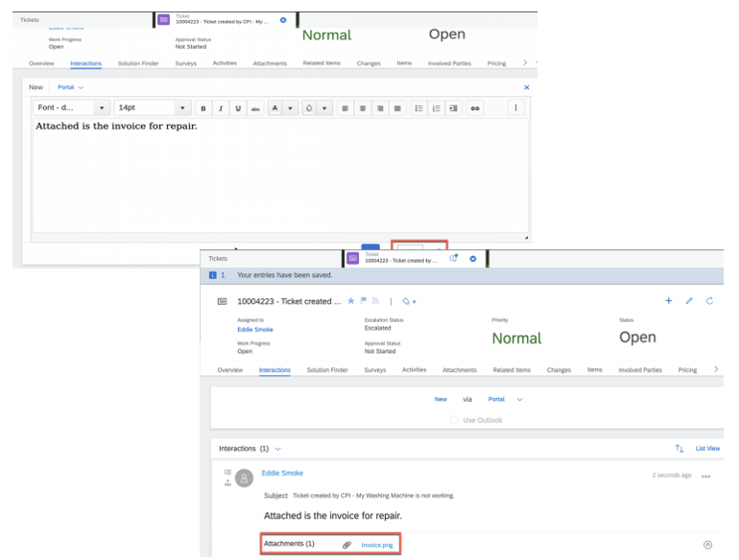Insert a numbered list
Viewport: 739px width, 560px height.
point(436,108)
